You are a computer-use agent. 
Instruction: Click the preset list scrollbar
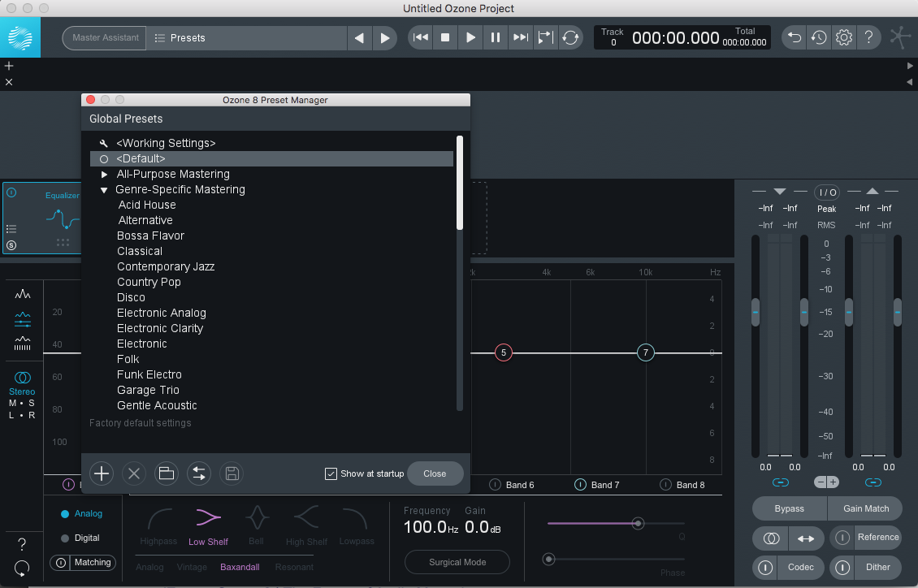coord(460,183)
